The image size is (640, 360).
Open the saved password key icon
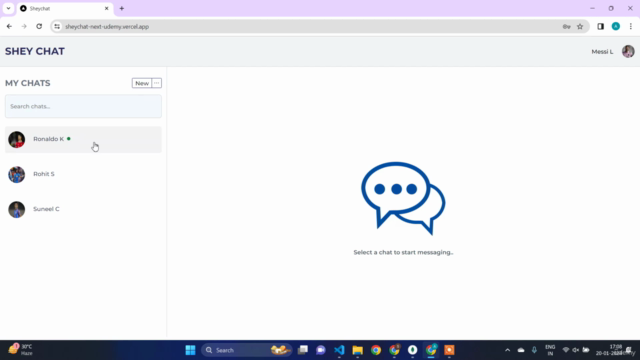[567, 27]
